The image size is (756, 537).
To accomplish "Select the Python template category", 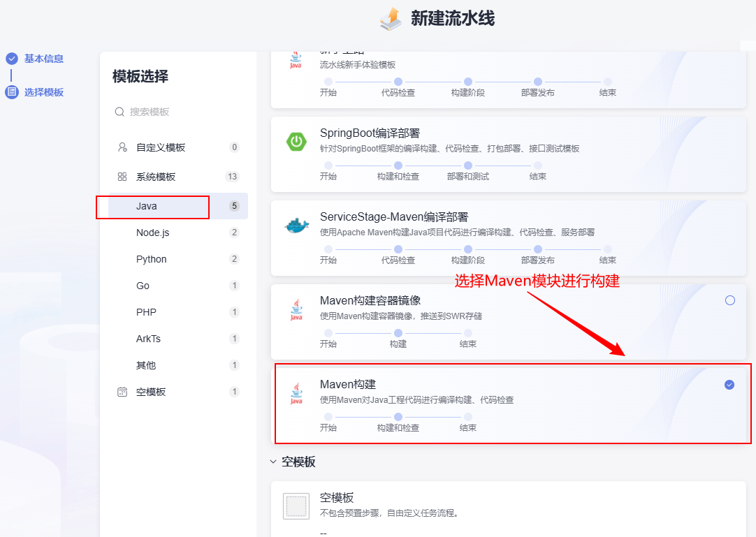I will [x=178, y=259].
